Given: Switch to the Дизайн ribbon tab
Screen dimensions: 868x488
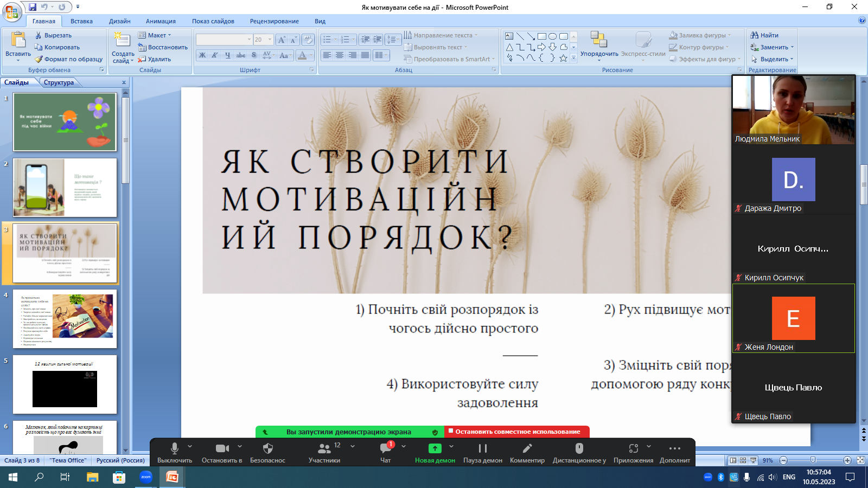Looking at the screenshot, I should [120, 21].
